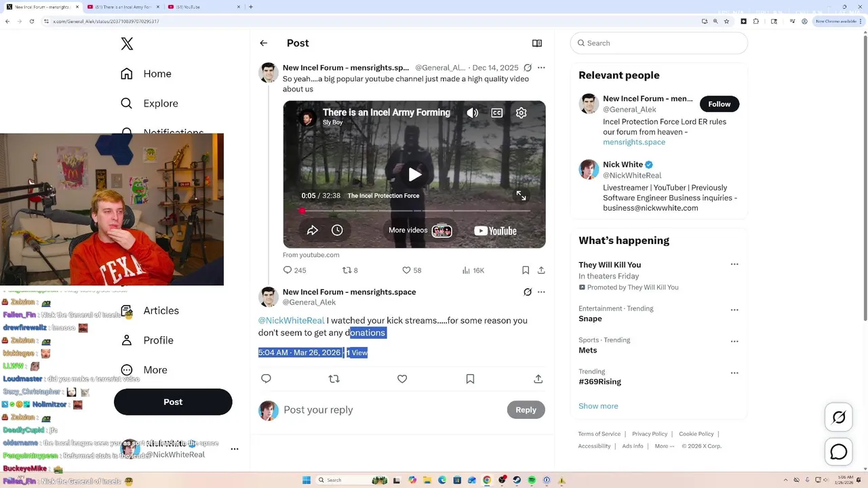The height and width of the screenshot is (488, 868).
Task: Repost the donations post
Action: (x=334, y=379)
